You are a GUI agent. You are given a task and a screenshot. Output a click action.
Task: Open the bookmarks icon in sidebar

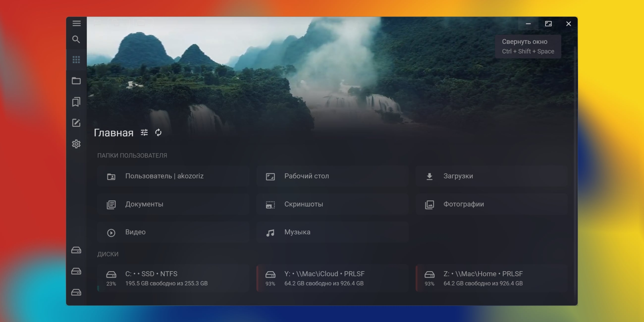tap(76, 102)
